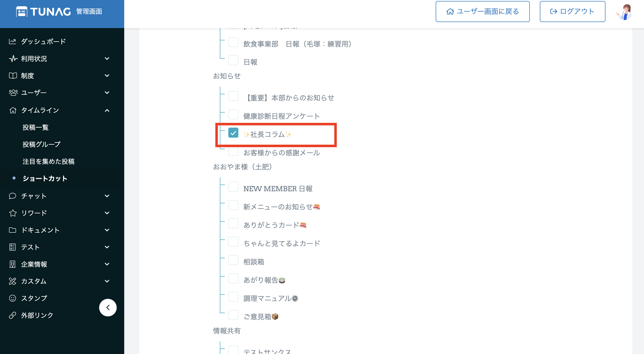Click 情報共有 group heading
The width and height of the screenshot is (644, 354).
click(227, 331)
